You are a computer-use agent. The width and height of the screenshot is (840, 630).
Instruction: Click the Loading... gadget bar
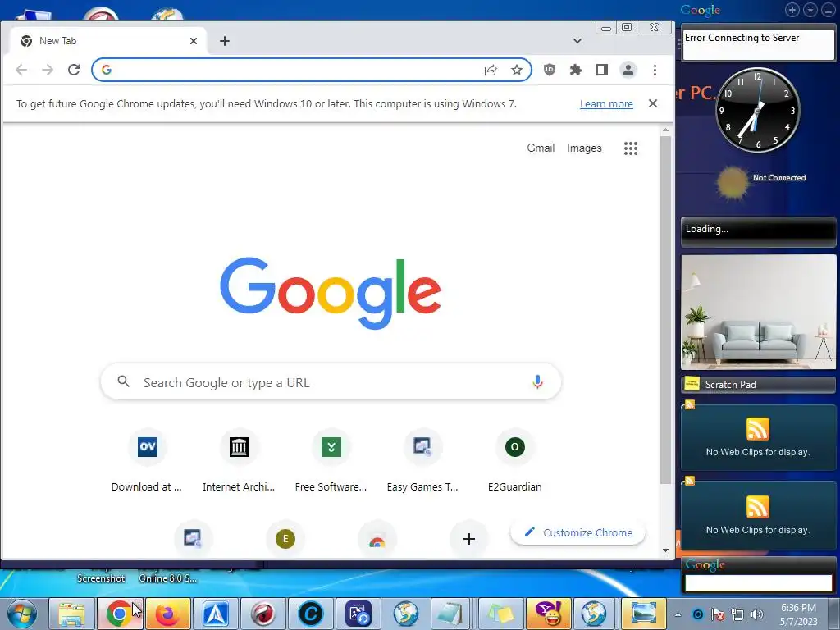coord(758,231)
